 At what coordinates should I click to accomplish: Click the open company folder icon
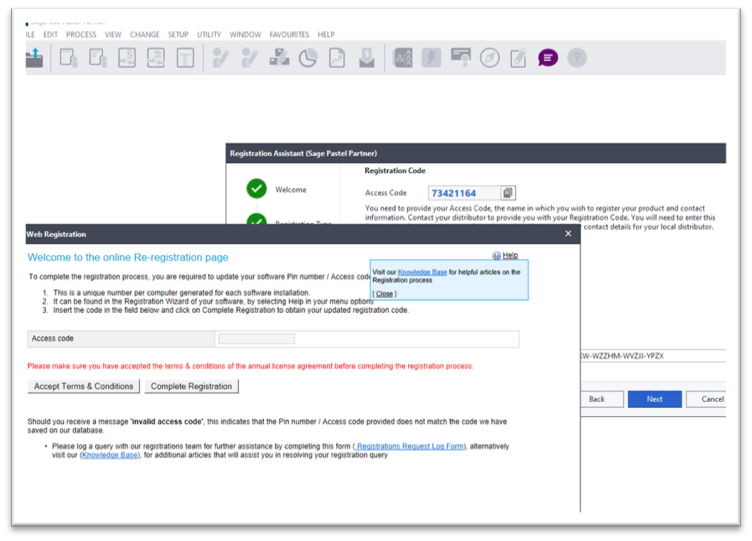[x=34, y=58]
